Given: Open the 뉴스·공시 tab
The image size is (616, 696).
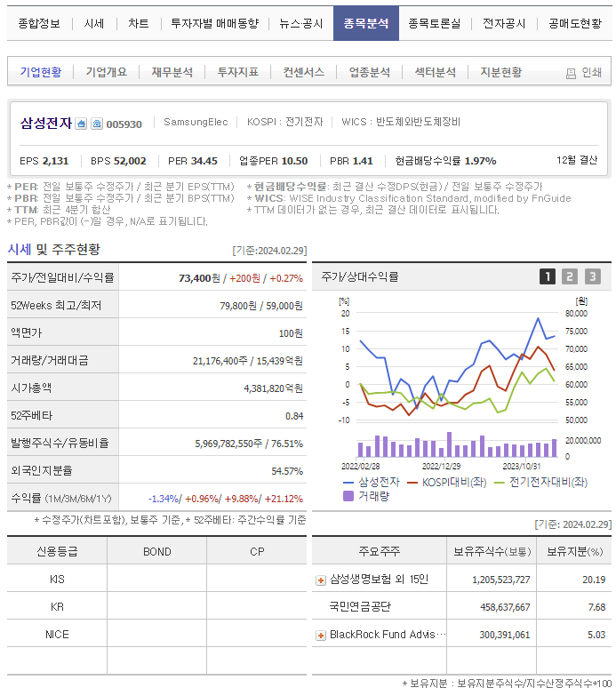Looking at the screenshot, I should tap(301, 23).
